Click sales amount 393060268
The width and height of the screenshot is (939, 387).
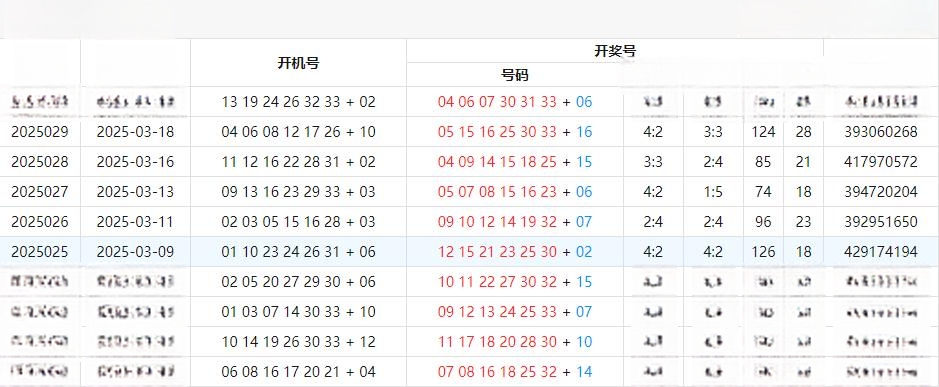881,132
